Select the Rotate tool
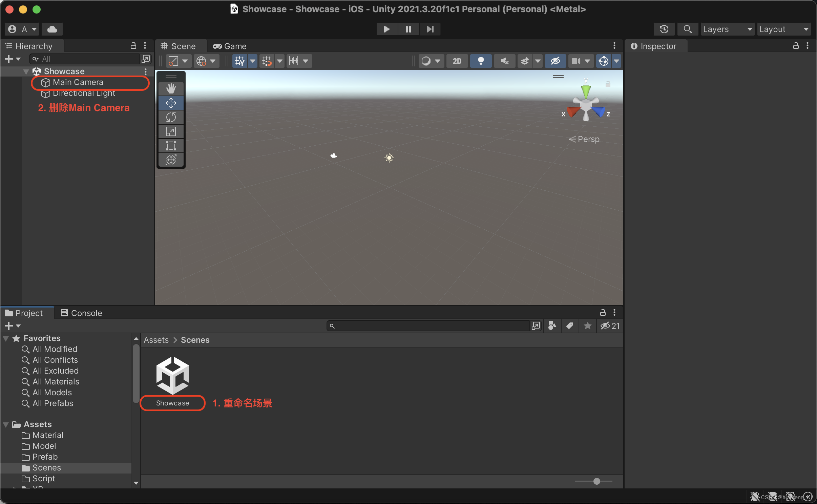The width and height of the screenshot is (817, 504). (x=171, y=117)
